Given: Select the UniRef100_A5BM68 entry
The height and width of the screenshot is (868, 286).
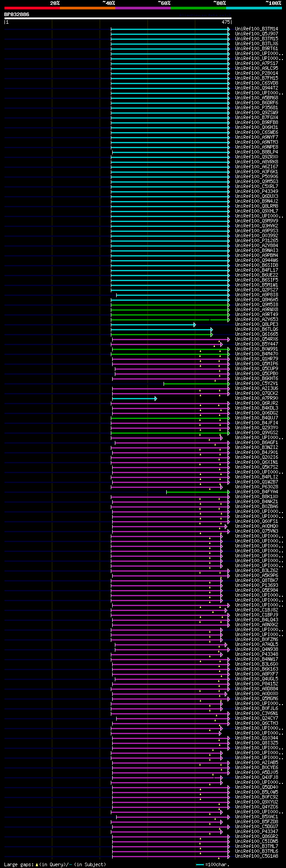Looking at the screenshot, I should point(257,98).
